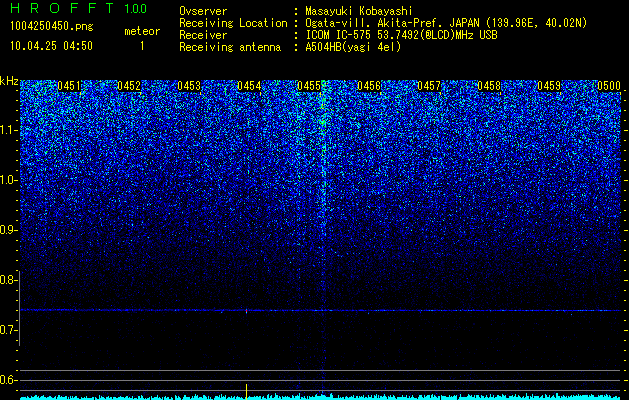
Task: Click the 0456 time marker
Action: pos(369,86)
